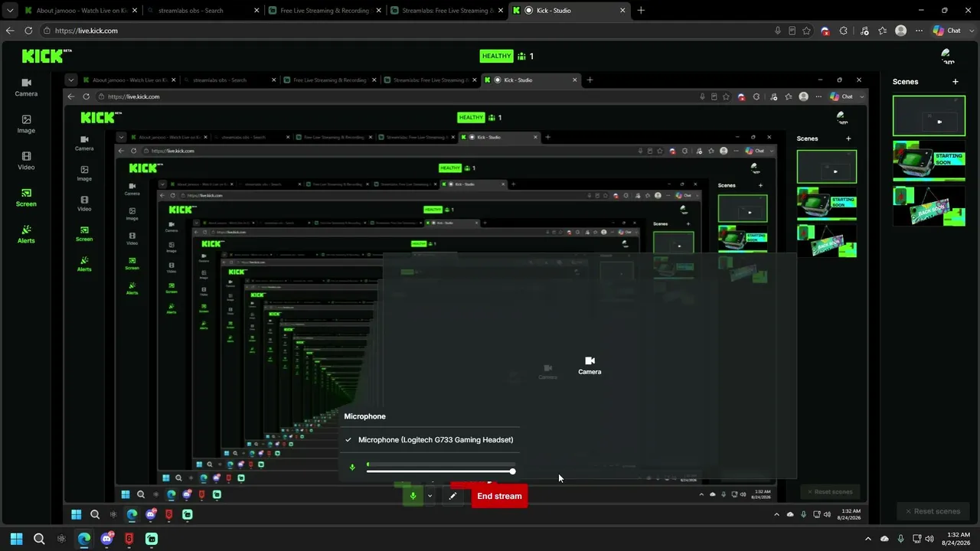Click the HEALTHY stream status badge
The height and width of the screenshot is (551, 980).
(496, 56)
